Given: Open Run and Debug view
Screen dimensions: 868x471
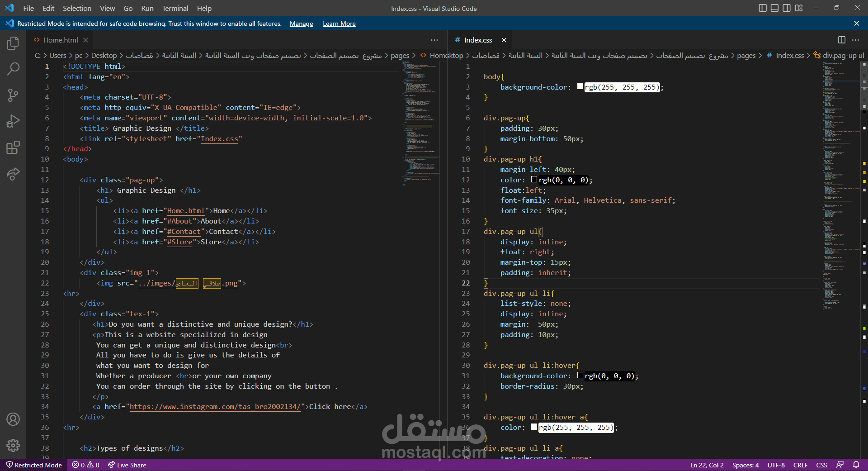Looking at the screenshot, I should pos(13,121).
